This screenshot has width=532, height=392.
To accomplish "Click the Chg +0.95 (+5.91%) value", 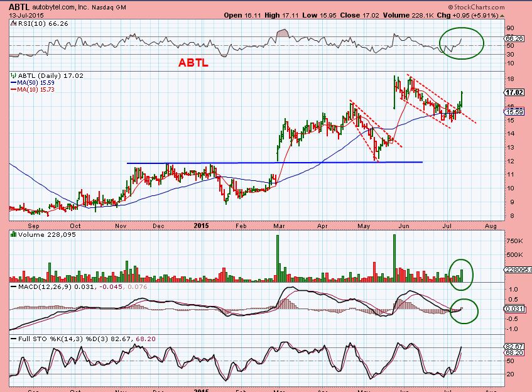I will 467,15.
